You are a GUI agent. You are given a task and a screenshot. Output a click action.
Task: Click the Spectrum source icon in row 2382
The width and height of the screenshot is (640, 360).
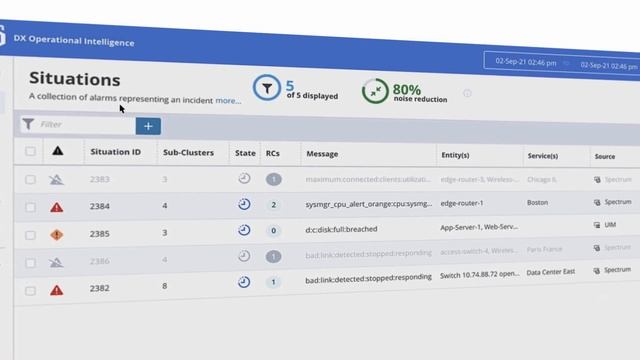597,271
